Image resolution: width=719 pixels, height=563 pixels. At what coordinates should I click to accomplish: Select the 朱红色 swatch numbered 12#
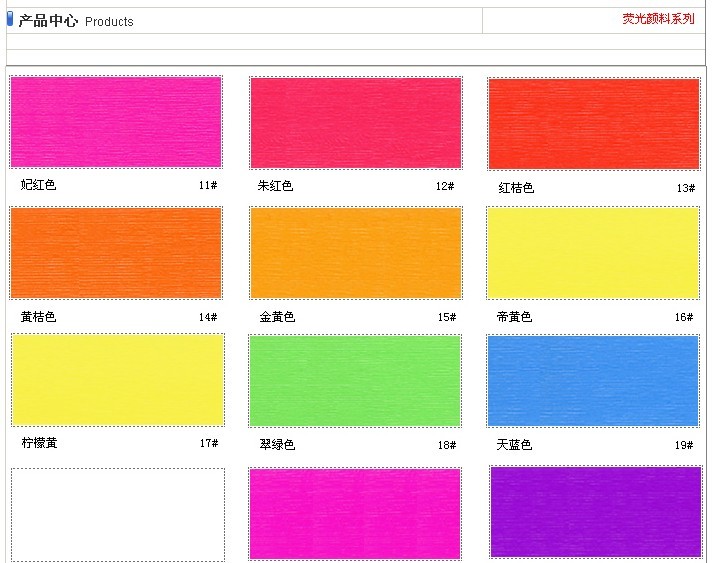pyautogui.click(x=356, y=123)
